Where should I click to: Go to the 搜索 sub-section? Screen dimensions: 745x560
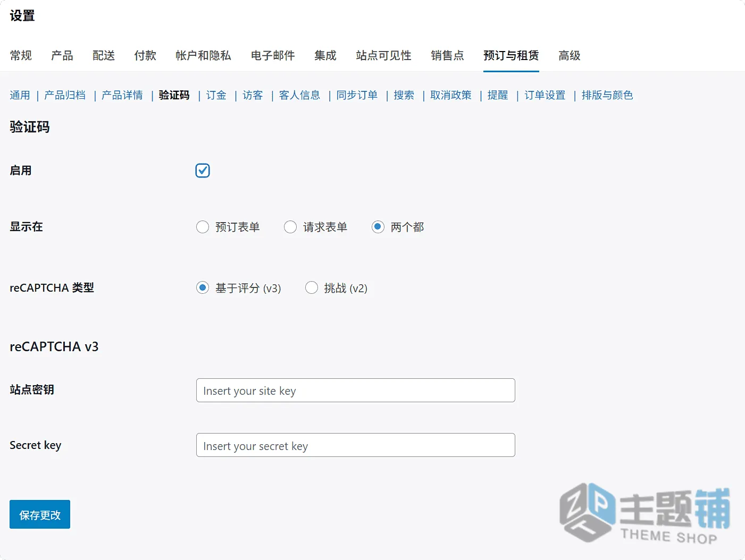404,95
